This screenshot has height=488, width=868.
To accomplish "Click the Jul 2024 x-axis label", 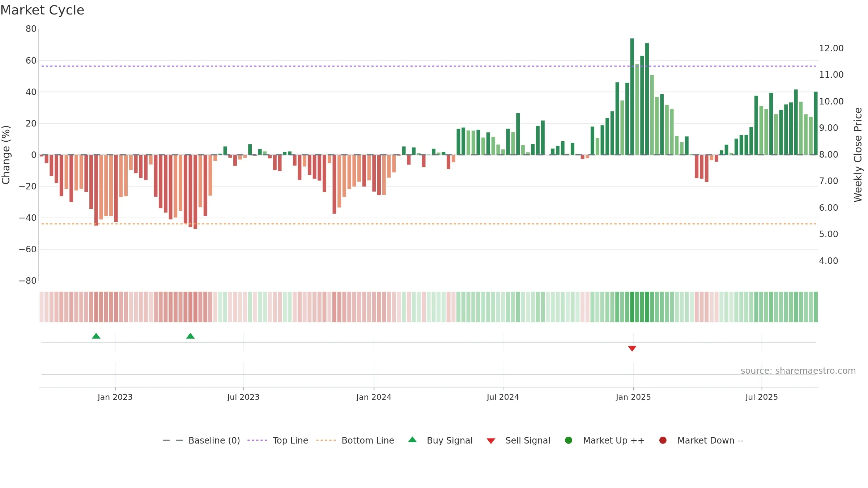I will 503,397.
